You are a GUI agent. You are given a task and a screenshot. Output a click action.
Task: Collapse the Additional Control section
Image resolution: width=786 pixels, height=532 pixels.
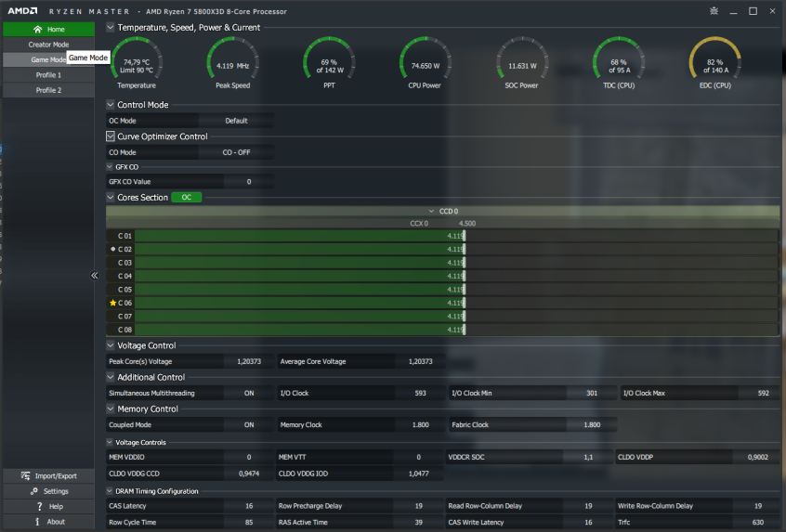tap(111, 377)
